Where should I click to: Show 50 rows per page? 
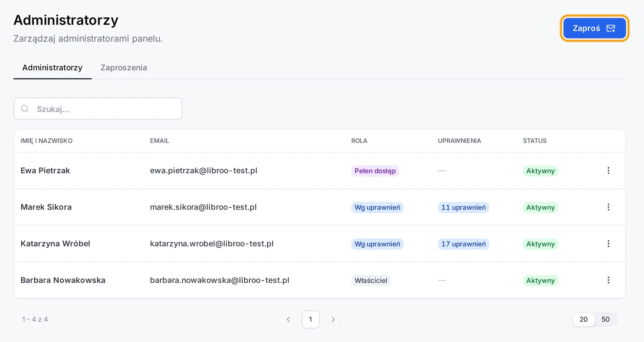click(605, 319)
